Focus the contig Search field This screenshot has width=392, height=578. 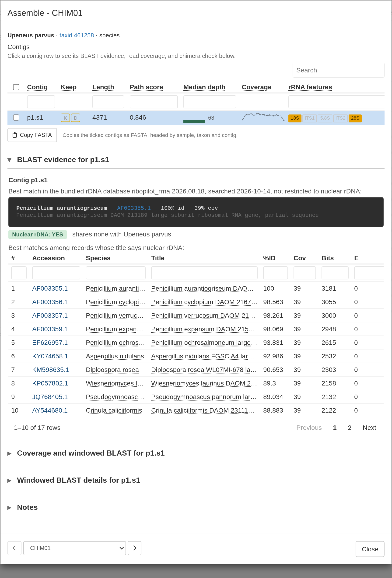tap(338, 70)
